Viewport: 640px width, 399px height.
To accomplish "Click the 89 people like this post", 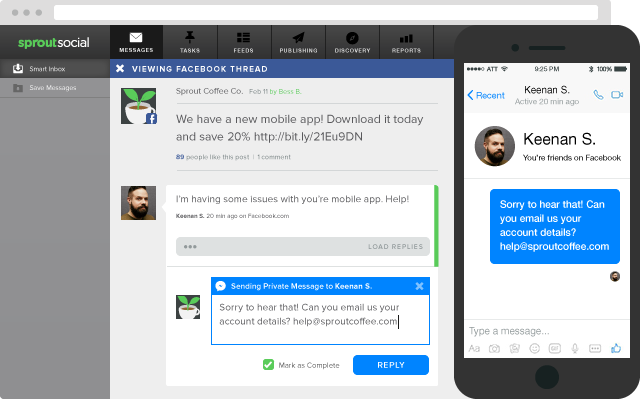I will [212, 157].
